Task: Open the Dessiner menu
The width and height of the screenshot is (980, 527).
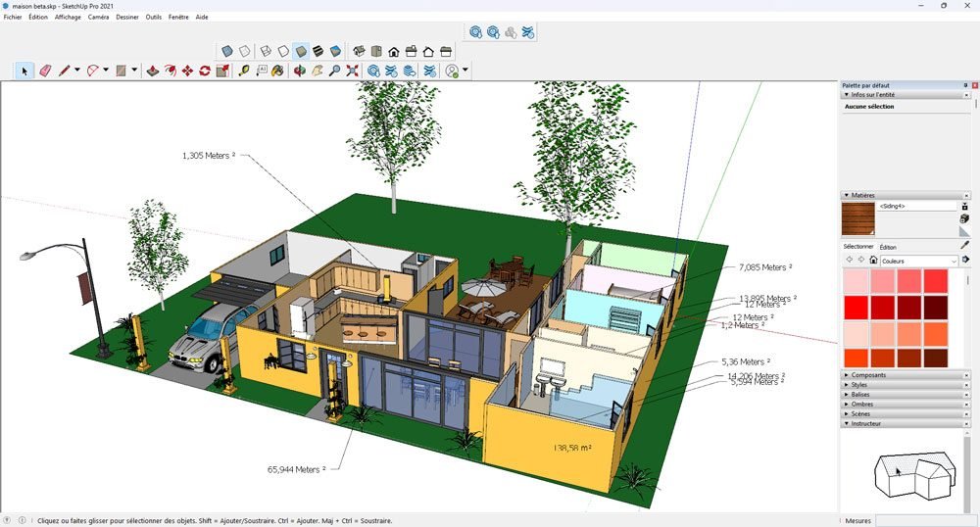Action: point(126,17)
